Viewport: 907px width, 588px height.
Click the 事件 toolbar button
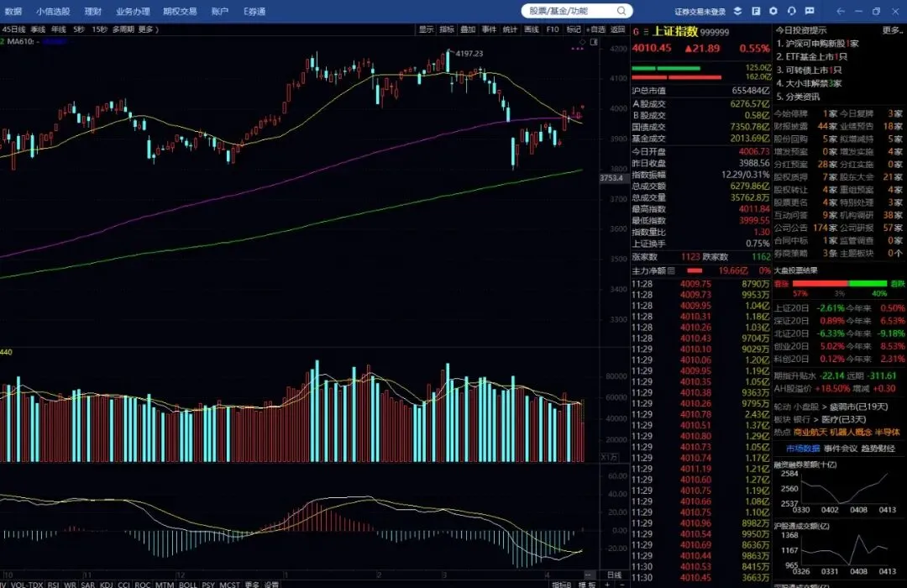coord(490,29)
